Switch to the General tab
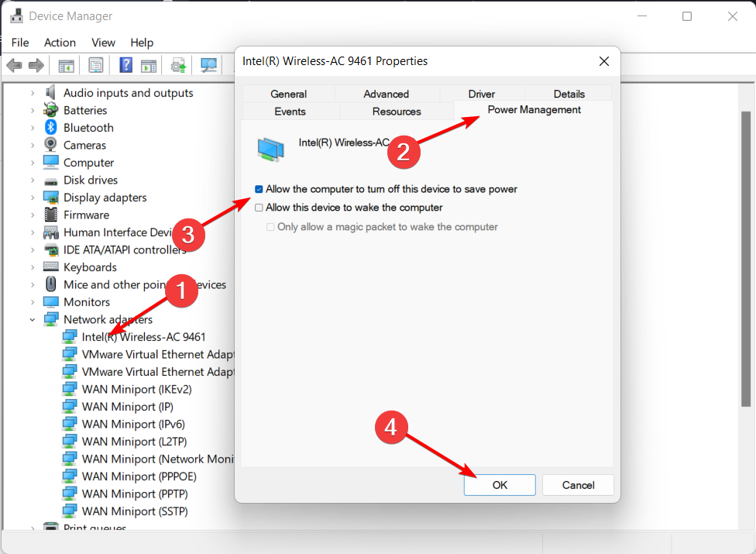The width and height of the screenshot is (756, 554). [x=288, y=94]
